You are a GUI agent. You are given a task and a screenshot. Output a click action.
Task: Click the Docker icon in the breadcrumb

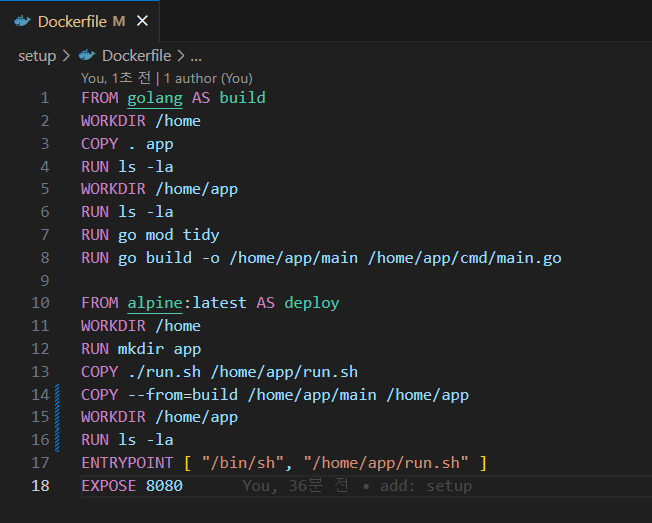coord(87,56)
